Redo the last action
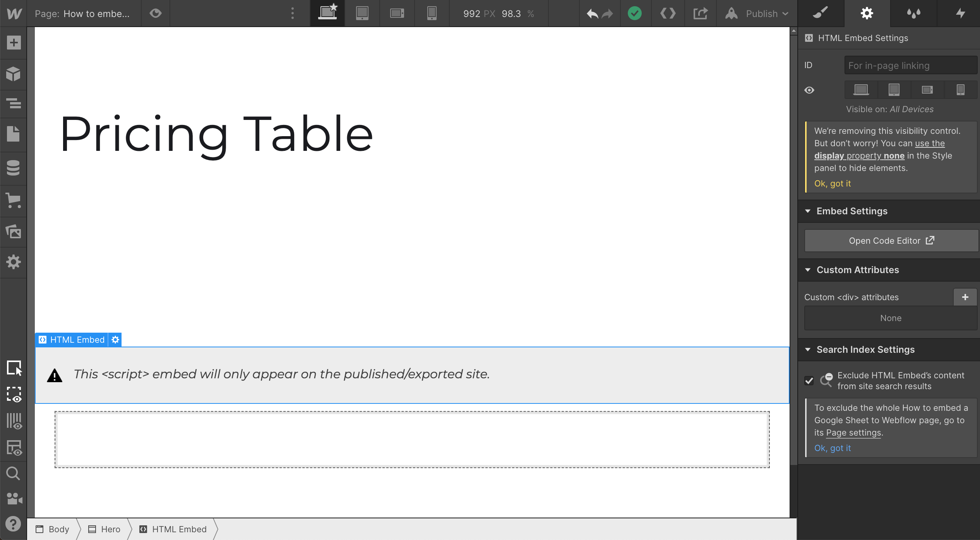This screenshot has width=980, height=540. [608, 14]
